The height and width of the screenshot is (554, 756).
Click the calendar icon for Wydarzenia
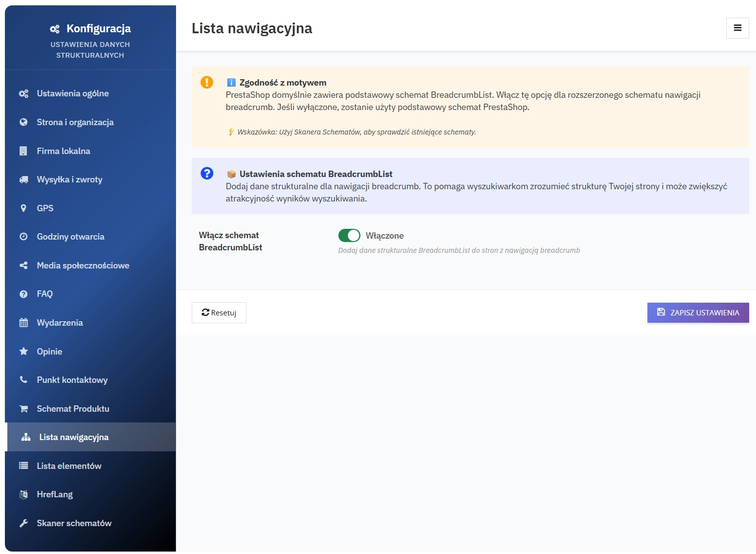pyautogui.click(x=23, y=323)
